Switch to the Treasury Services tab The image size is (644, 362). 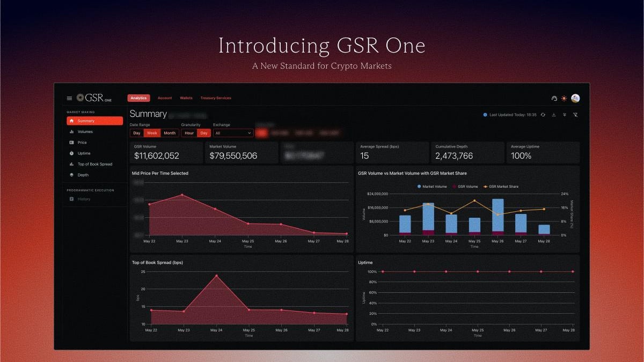[x=215, y=98]
